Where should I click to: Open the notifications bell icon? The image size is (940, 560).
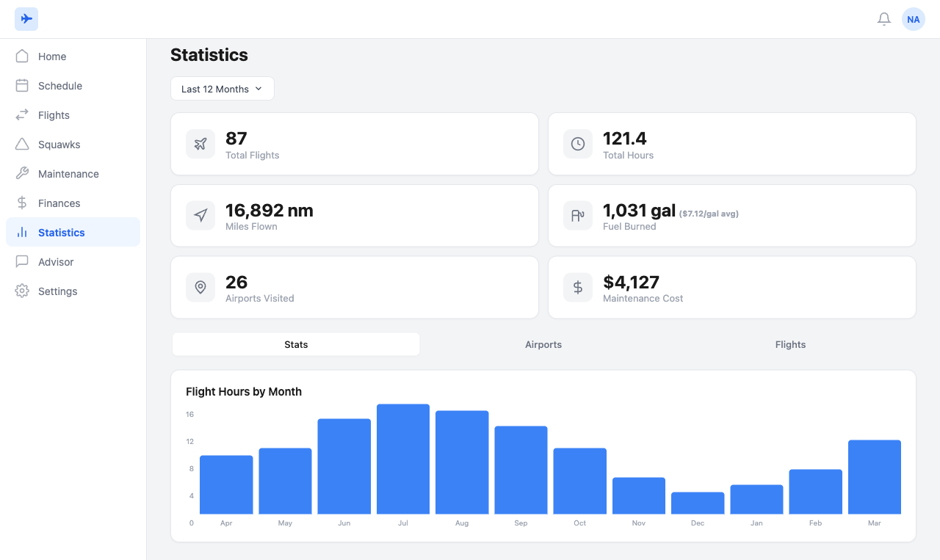(884, 18)
